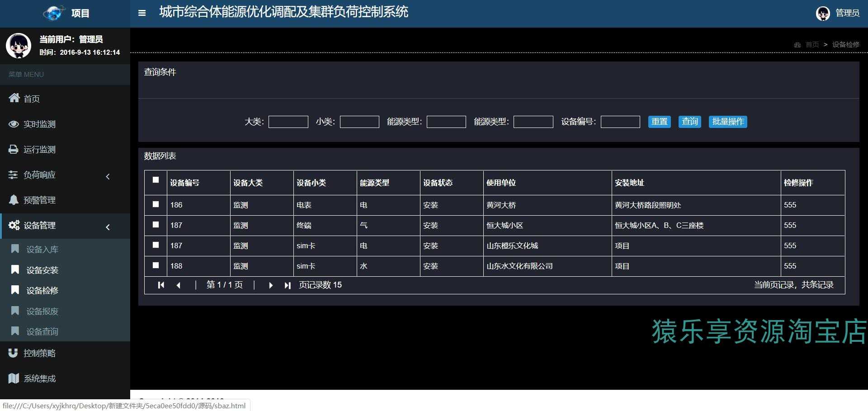The image size is (868, 411).
Task: Click the gears icon for 设备管理
Action: click(x=14, y=225)
